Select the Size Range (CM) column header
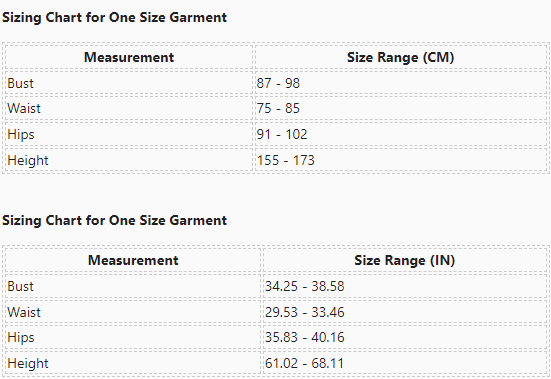The image size is (551, 379). point(401,57)
